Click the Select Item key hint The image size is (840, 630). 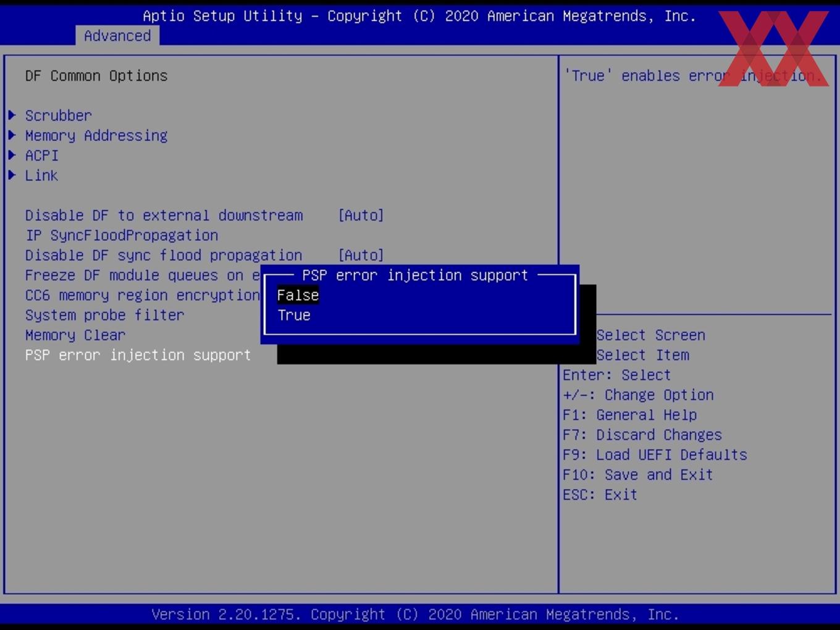coord(642,355)
